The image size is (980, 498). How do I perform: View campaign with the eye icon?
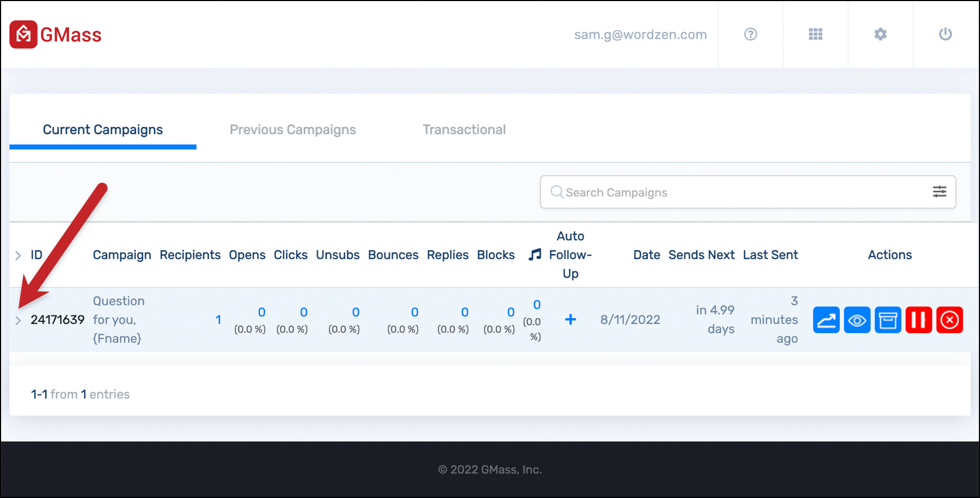857,320
